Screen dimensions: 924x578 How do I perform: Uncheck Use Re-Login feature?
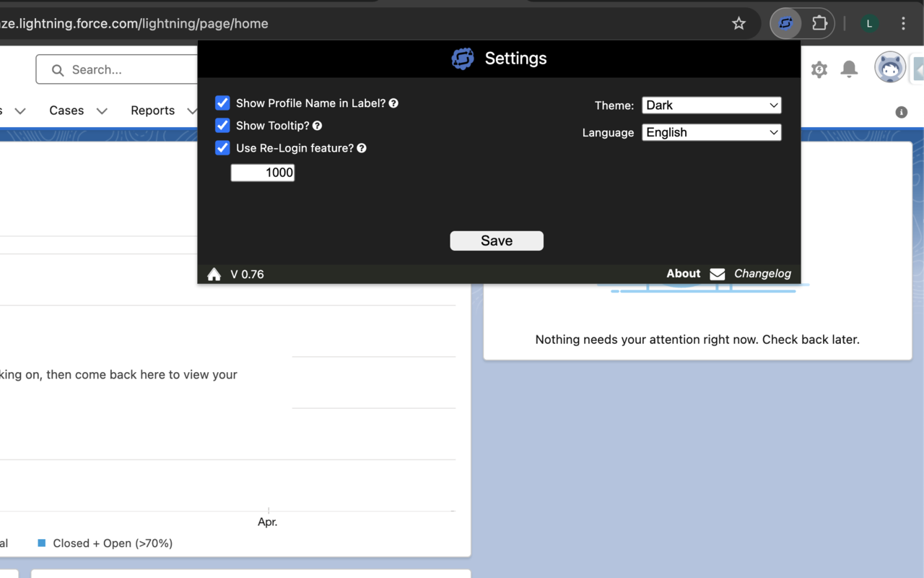point(222,147)
